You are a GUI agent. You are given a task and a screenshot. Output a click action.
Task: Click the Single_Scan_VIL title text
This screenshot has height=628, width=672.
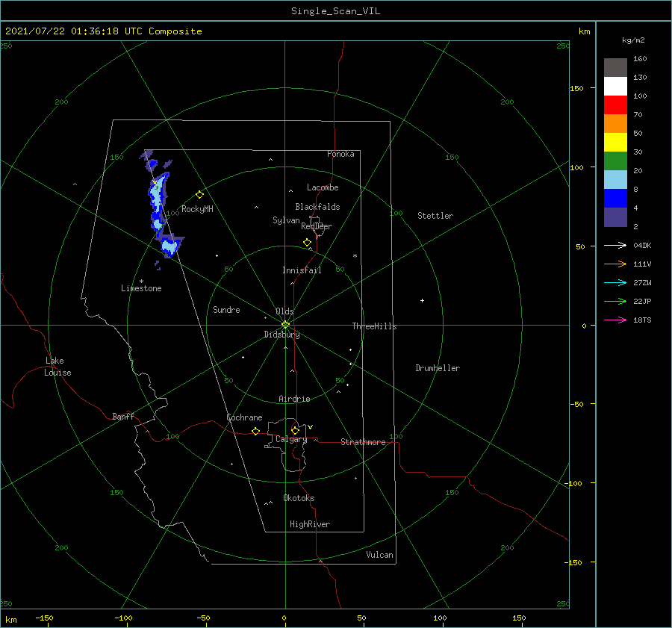pyautogui.click(x=335, y=11)
